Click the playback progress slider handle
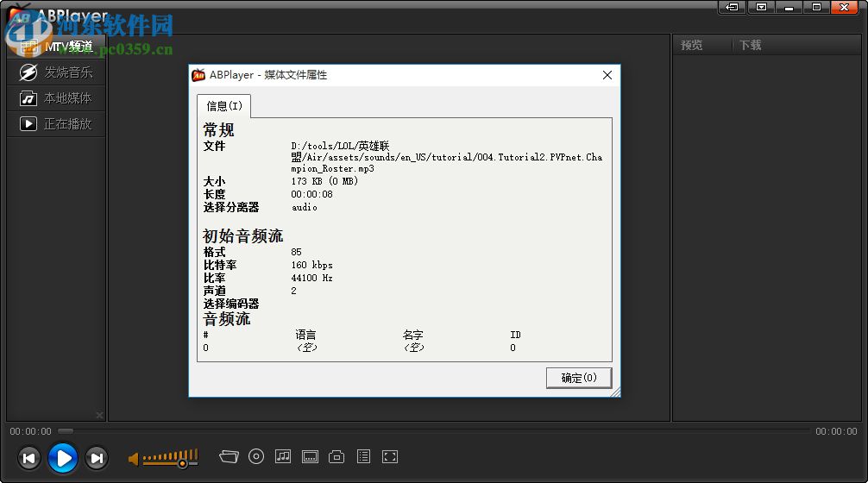This screenshot has height=483, width=868. [x=66, y=431]
